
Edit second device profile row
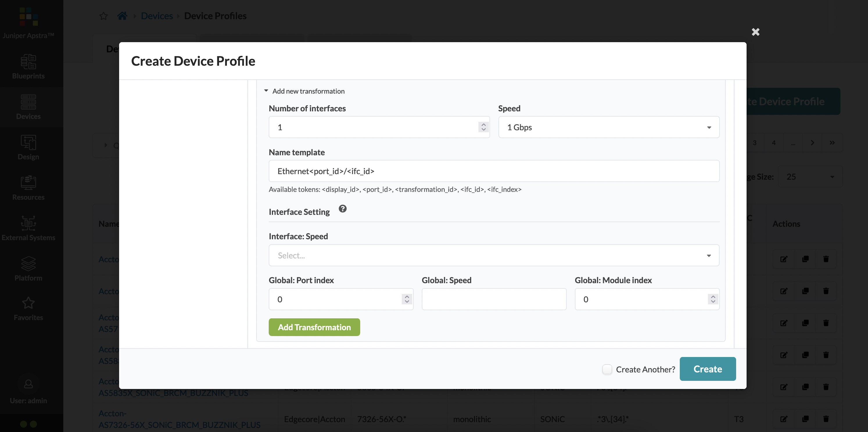click(784, 291)
